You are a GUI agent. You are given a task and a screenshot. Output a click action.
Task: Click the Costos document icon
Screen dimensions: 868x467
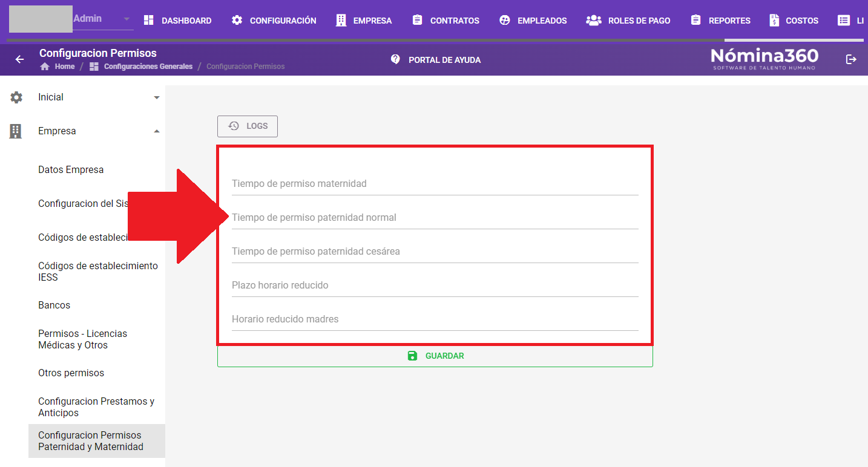774,20
